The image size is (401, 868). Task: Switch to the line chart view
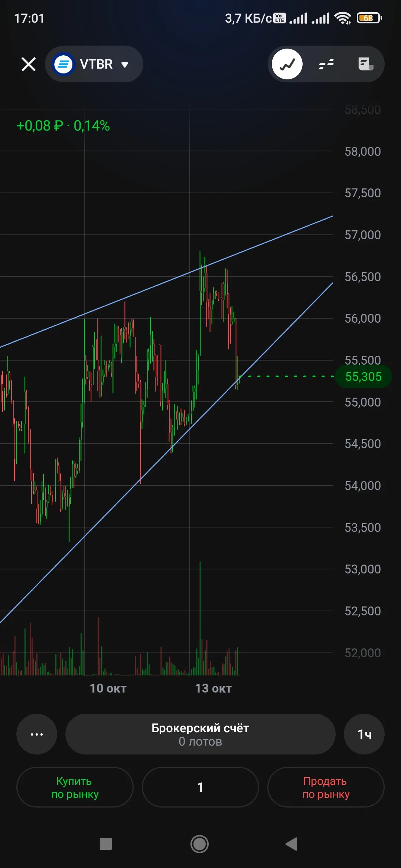pyautogui.click(x=287, y=64)
